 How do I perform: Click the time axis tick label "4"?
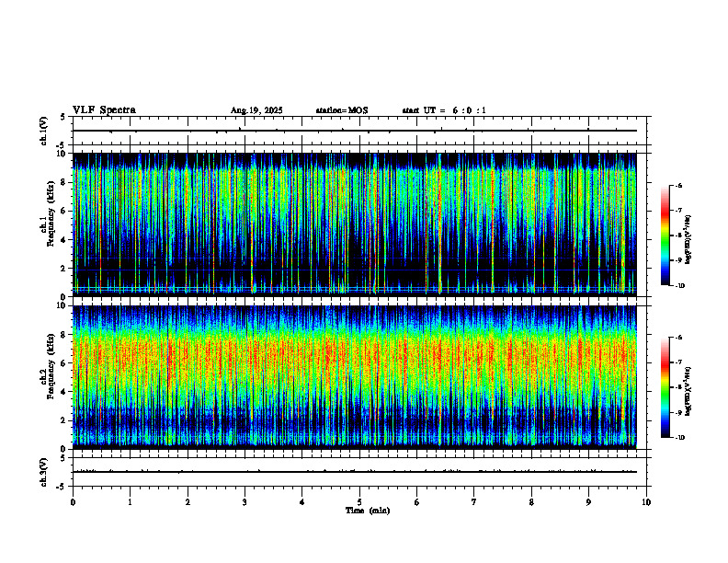(302, 502)
